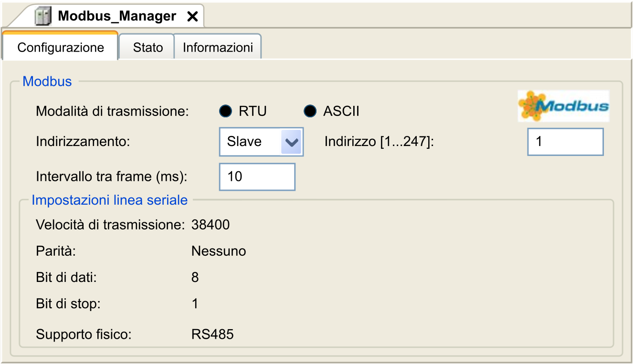
Task: Expand the Indirizzamento dropdown arrow
Action: point(291,142)
